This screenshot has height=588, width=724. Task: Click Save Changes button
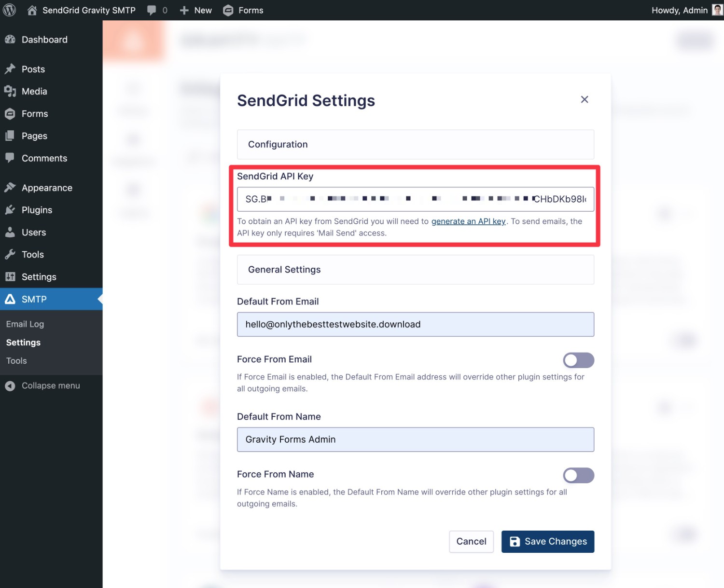click(548, 542)
